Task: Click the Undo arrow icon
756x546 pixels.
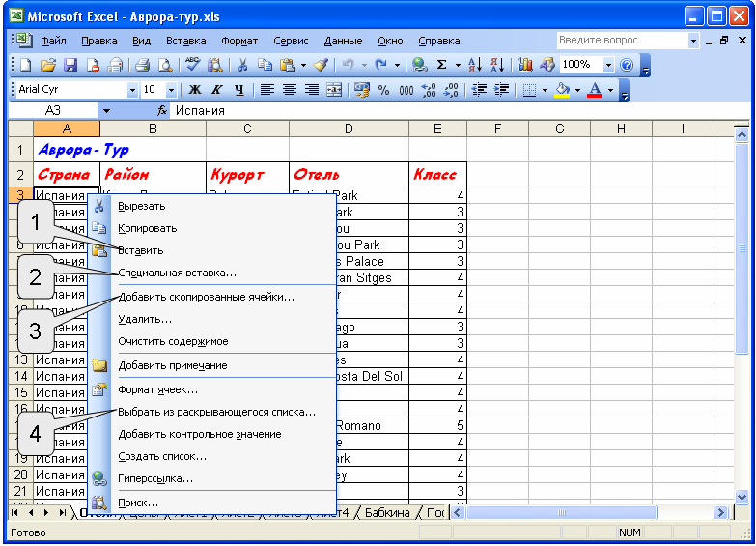Action: (349, 65)
